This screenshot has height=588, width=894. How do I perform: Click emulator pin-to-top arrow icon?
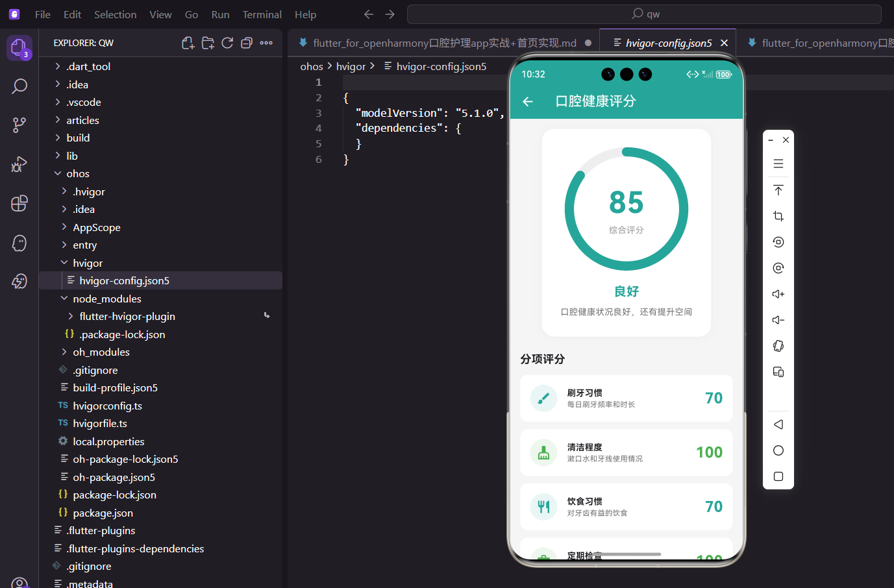pos(778,190)
